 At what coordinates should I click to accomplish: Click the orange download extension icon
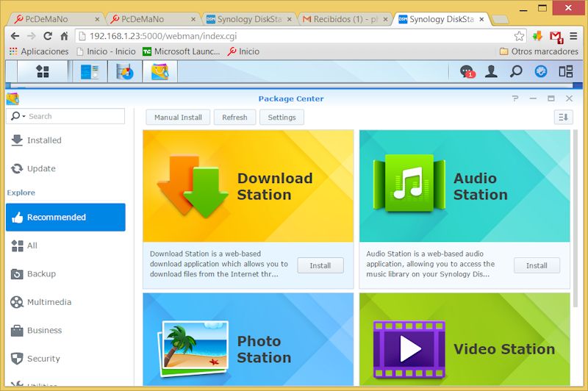click(538, 36)
